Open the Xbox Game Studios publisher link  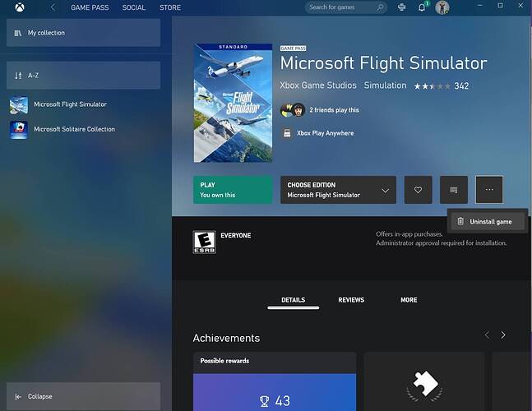pos(318,85)
